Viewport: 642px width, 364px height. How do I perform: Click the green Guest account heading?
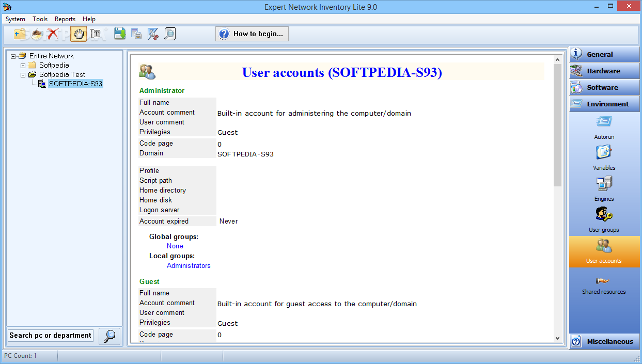point(149,281)
